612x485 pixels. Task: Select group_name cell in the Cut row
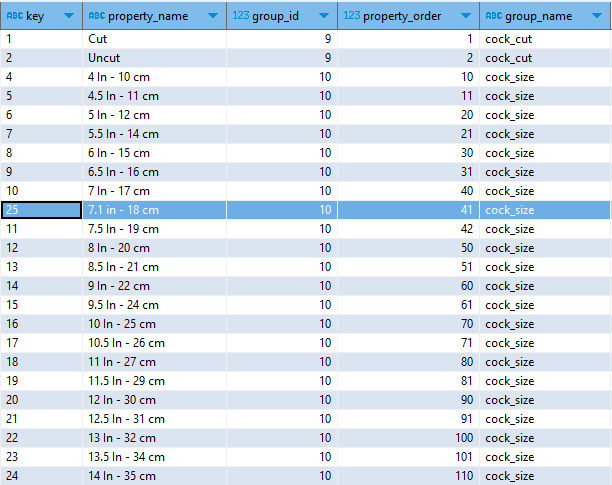545,39
